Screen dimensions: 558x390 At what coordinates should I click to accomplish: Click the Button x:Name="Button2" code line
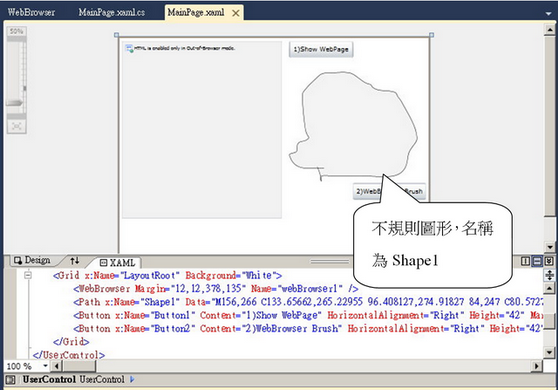pyautogui.click(x=308, y=328)
